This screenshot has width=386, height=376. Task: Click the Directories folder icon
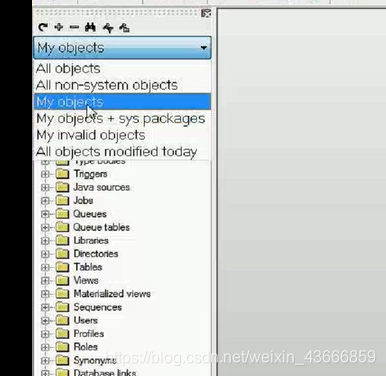pyautogui.click(x=62, y=254)
